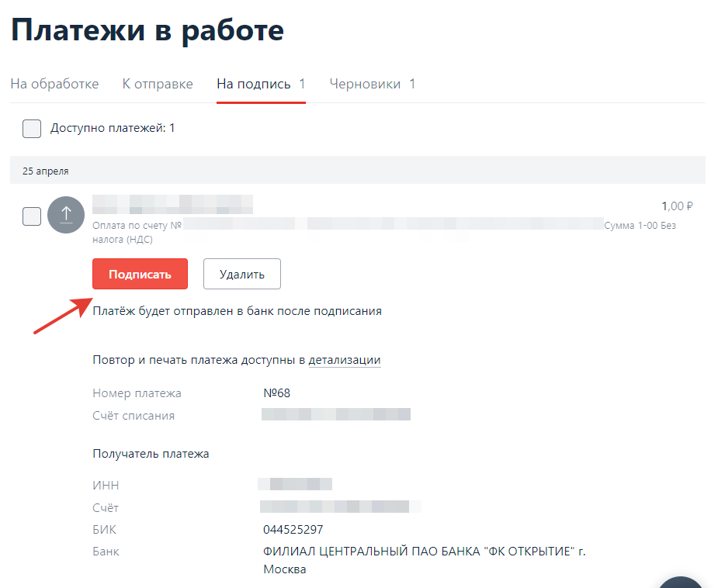Click the 25 апреля date header

pos(45,171)
